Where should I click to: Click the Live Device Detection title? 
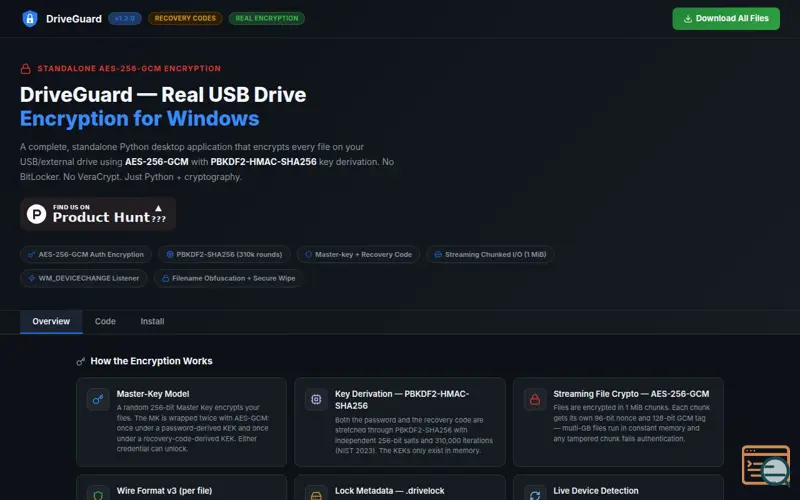click(x=596, y=491)
